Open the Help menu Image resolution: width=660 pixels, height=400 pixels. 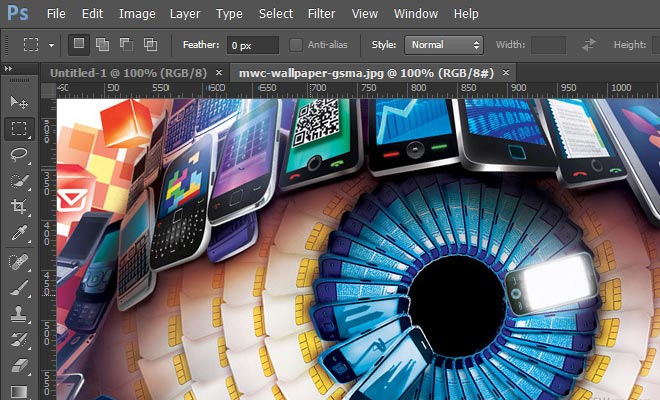coord(466,14)
